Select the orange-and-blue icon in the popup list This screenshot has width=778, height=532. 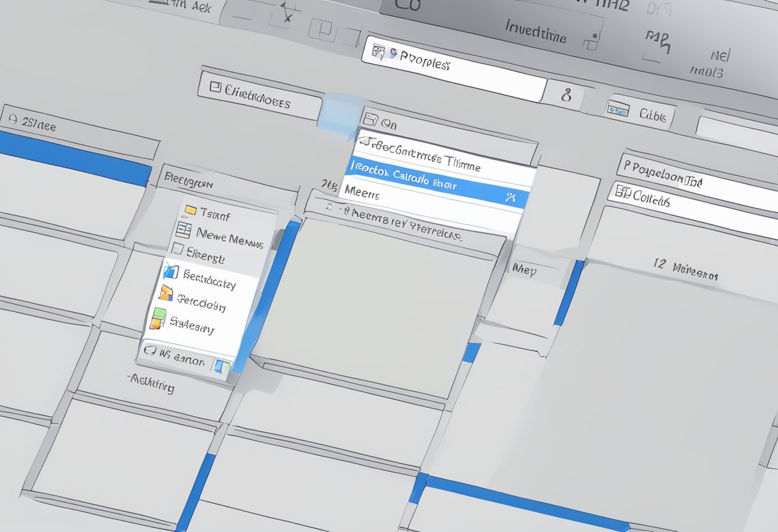click(166, 293)
